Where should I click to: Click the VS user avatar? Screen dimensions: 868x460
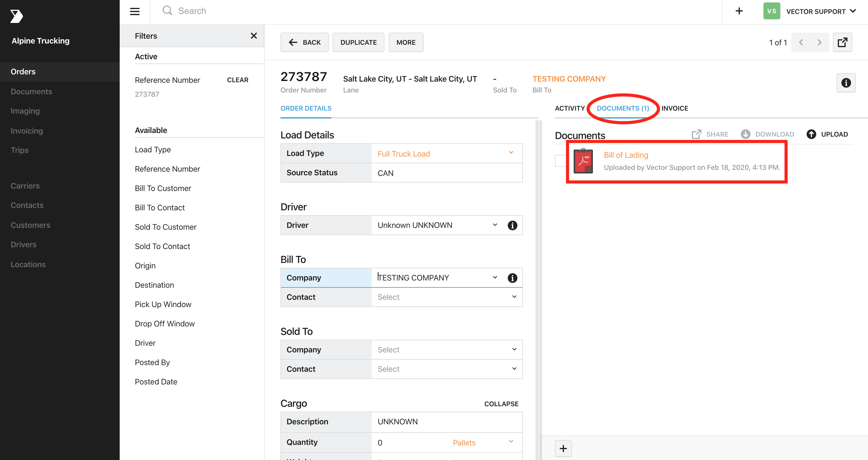click(771, 11)
